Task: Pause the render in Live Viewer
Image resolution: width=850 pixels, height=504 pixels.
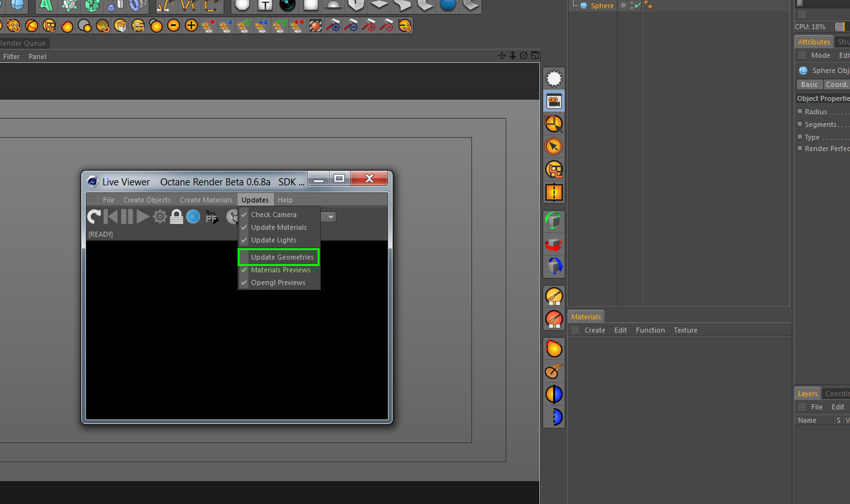Action: [127, 217]
